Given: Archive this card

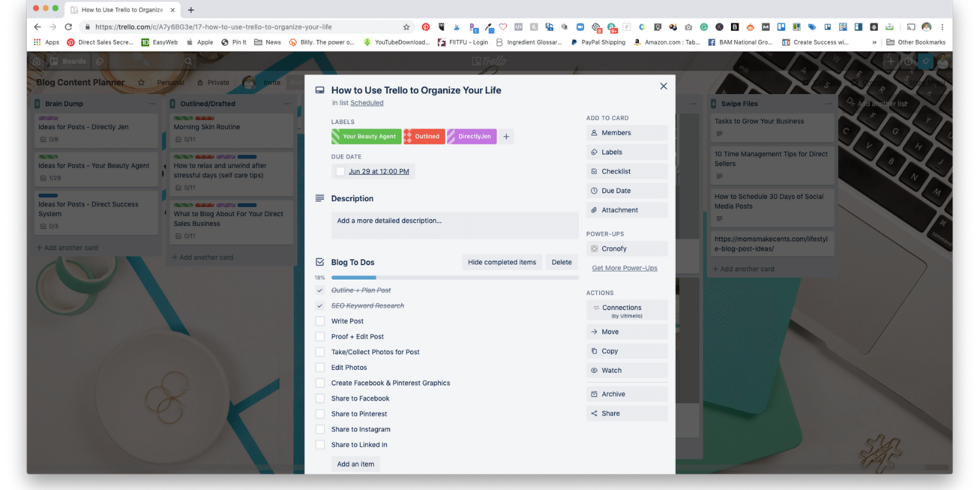Looking at the screenshot, I should pyautogui.click(x=627, y=394).
